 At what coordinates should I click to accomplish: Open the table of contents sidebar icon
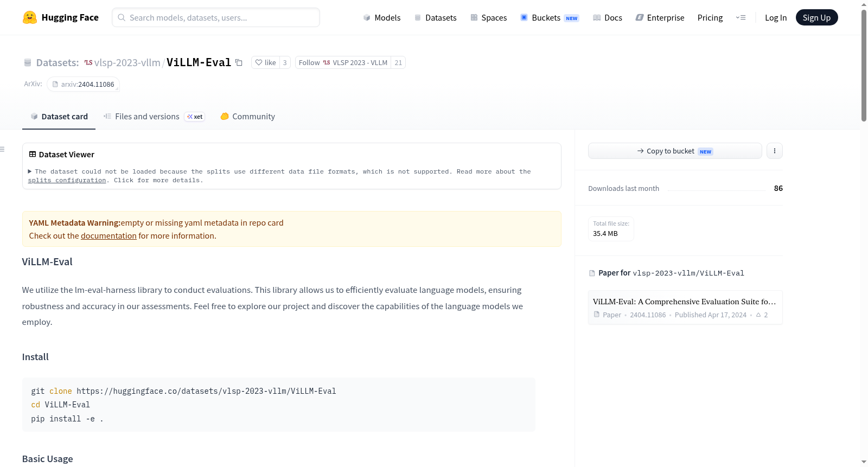(3, 149)
